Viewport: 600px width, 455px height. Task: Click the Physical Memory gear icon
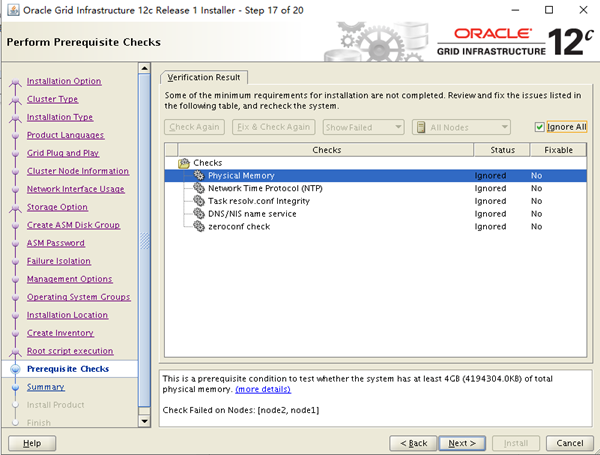click(x=199, y=175)
